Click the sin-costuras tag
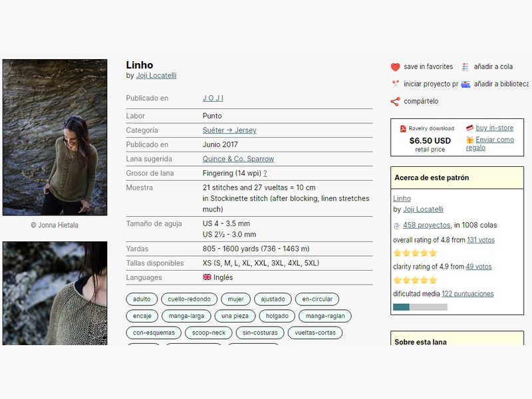The image size is (532, 399). click(x=259, y=332)
